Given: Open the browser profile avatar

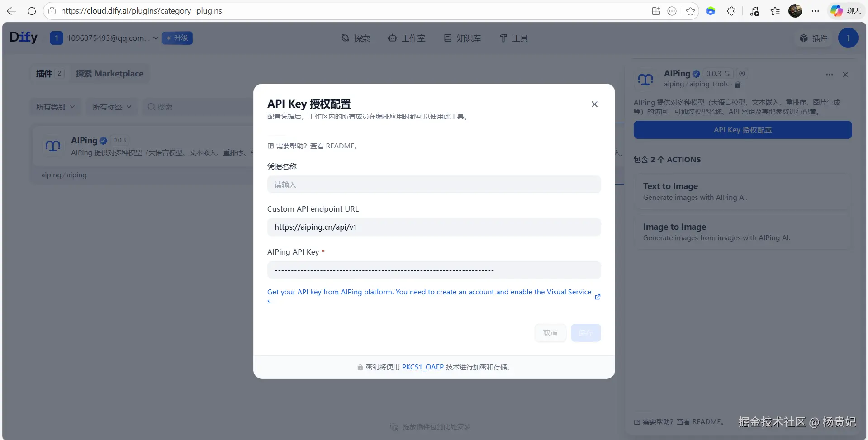Looking at the screenshot, I should click(x=795, y=11).
